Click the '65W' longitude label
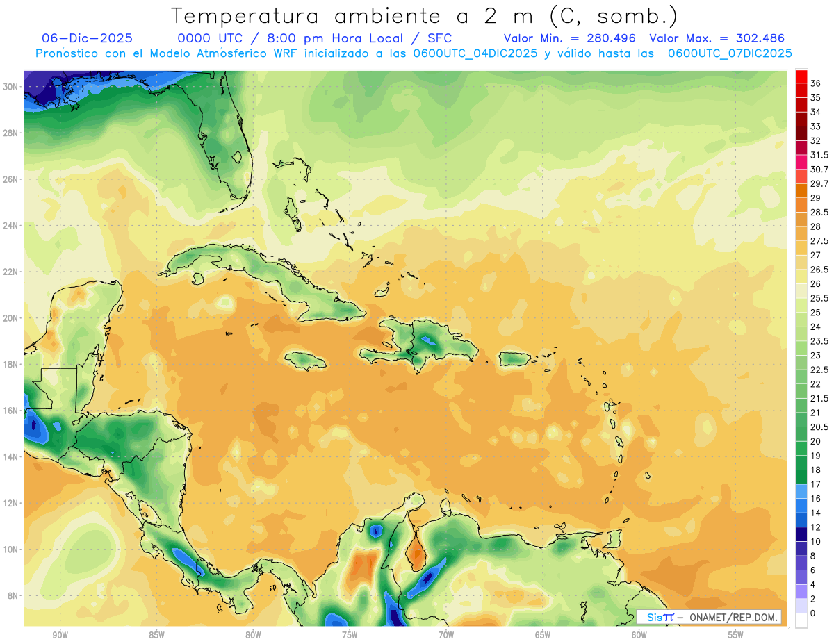This screenshot has height=644, width=834. [x=543, y=635]
